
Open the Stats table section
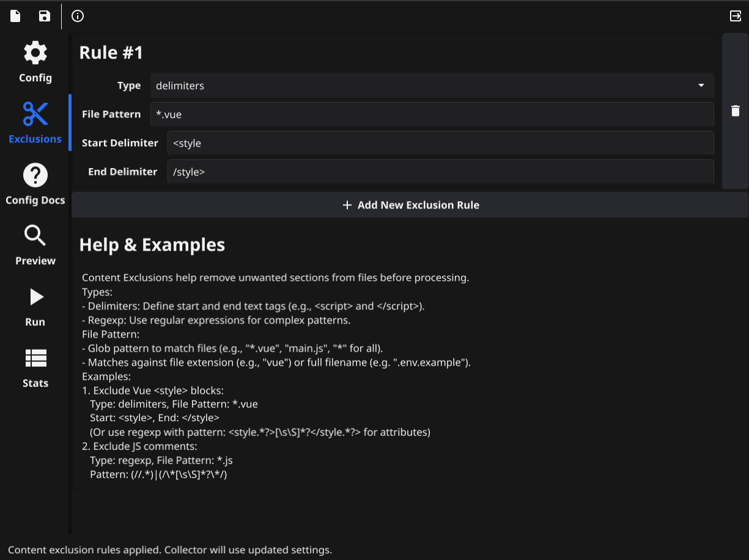pos(35,358)
